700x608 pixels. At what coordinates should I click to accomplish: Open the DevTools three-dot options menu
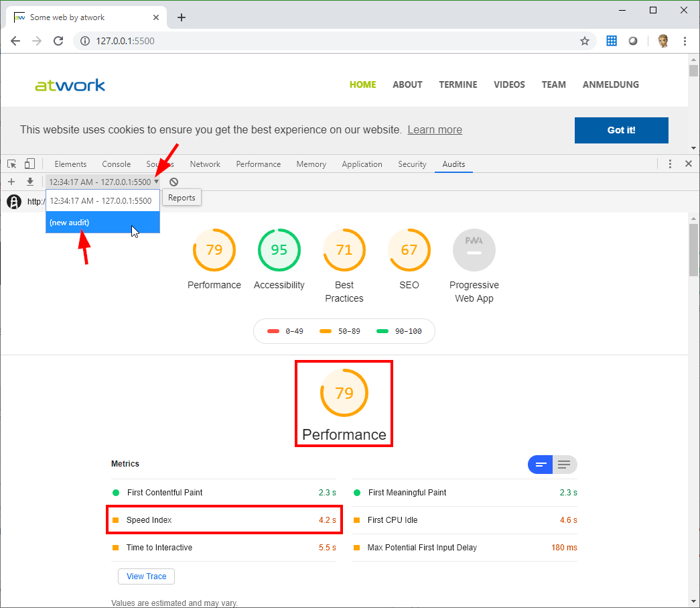670,164
